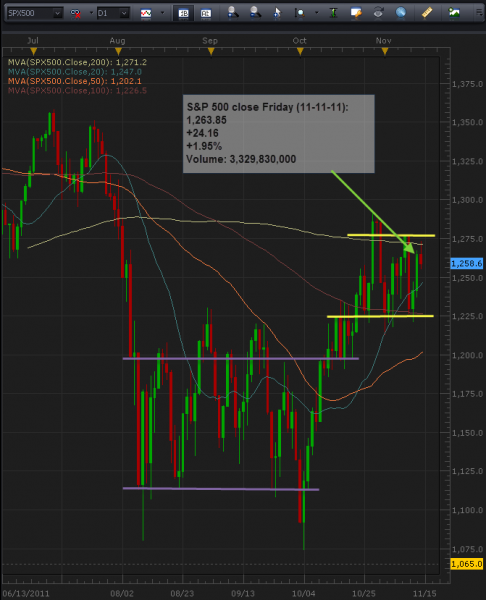The width and height of the screenshot is (486, 600).
Task: Select the MVA 20 indicator label
Action: click(75, 72)
